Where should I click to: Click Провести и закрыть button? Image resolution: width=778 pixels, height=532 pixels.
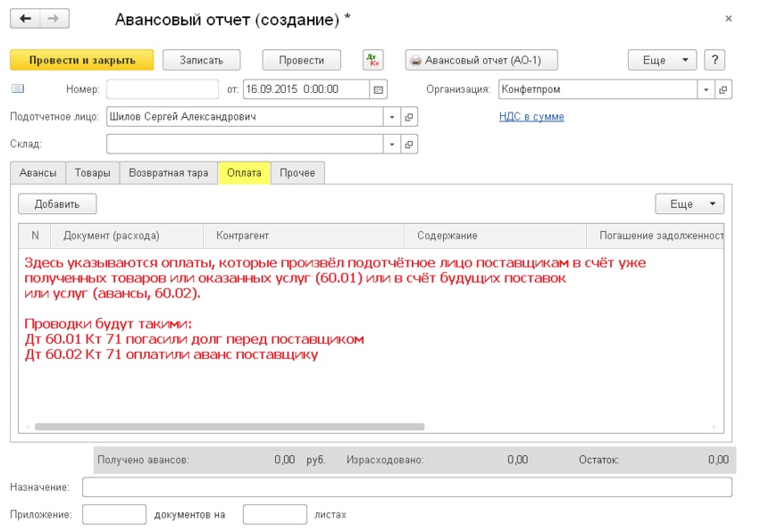[x=82, y=60]
